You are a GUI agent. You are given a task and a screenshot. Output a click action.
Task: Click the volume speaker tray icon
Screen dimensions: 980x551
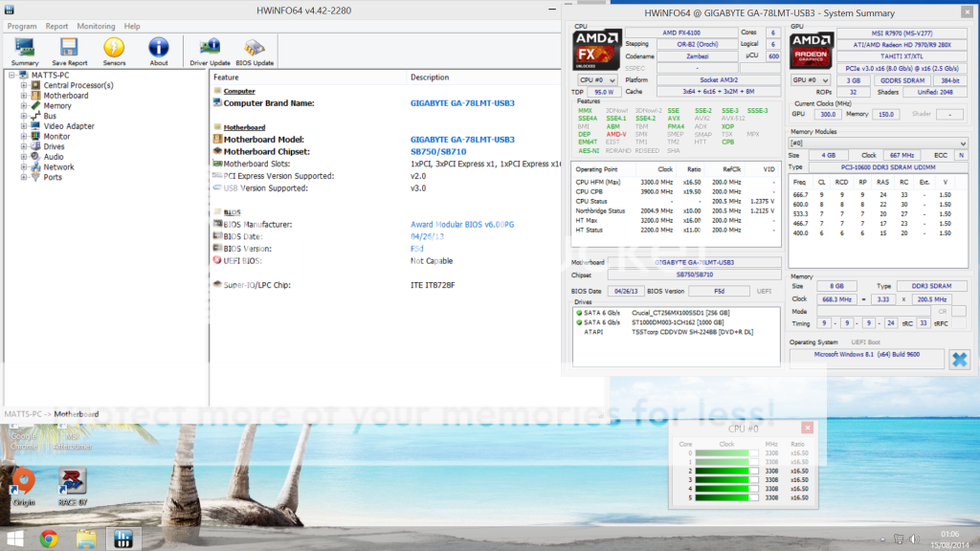914,540
